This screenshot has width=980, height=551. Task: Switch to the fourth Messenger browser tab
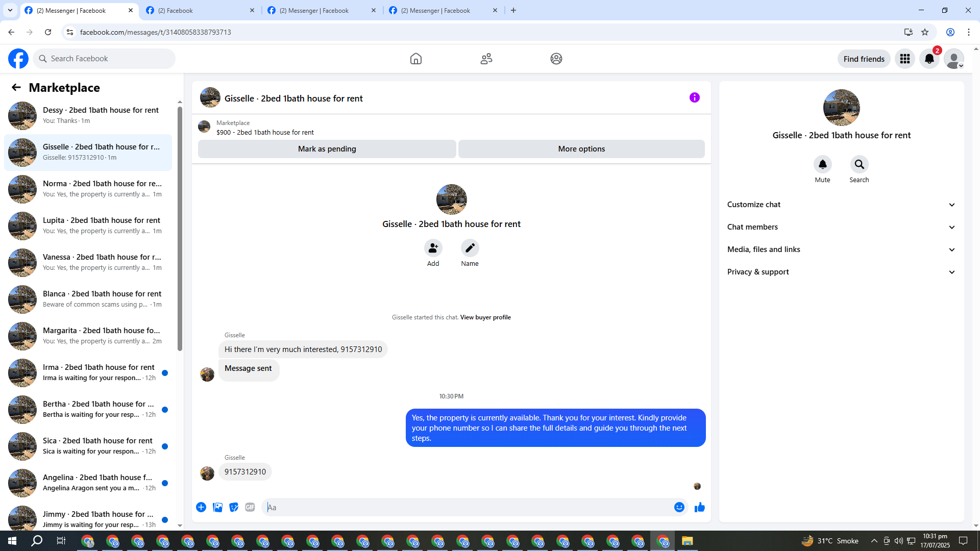pos(444,10)
